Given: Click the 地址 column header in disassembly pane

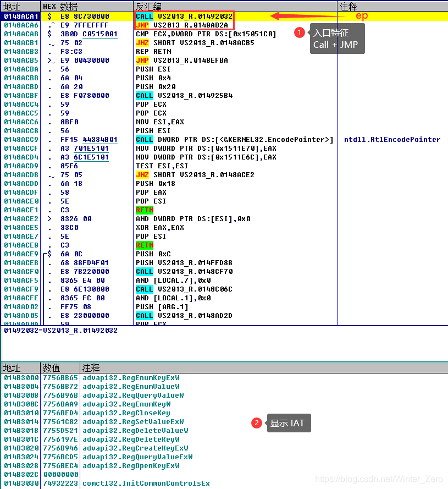Looking at the screenshot, I should 20,7.
